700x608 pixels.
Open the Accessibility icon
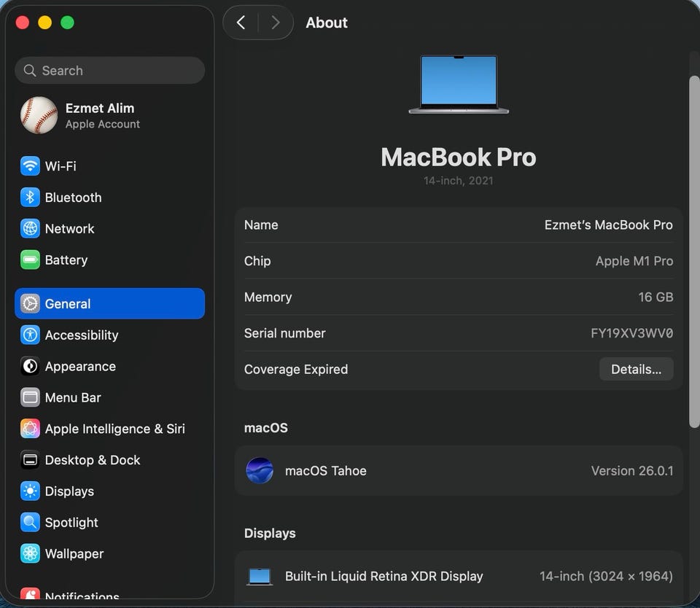30,335
